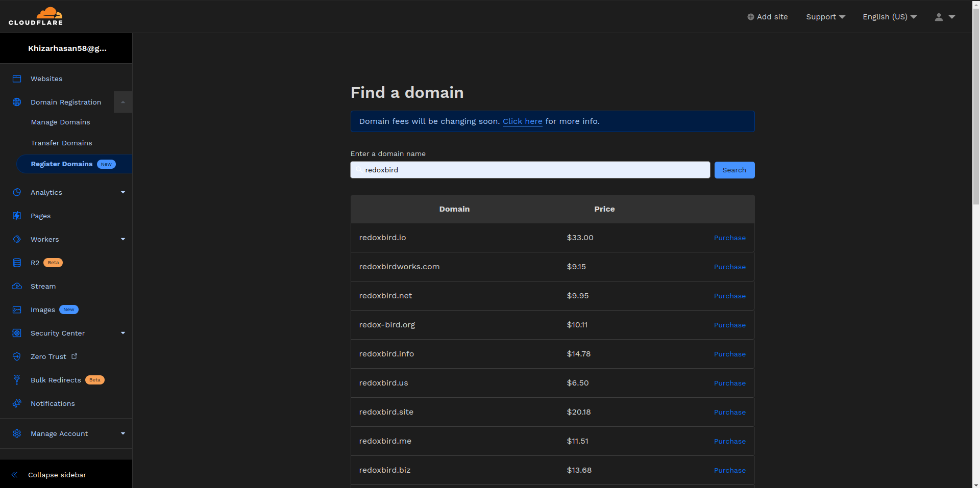Click the plus icon beside Add site

pos(751,17)
